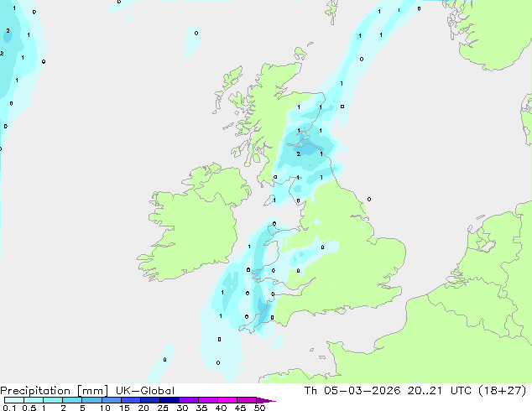Click the '10' legend scale label
532x411 pixels.
[x=105, y=408]
